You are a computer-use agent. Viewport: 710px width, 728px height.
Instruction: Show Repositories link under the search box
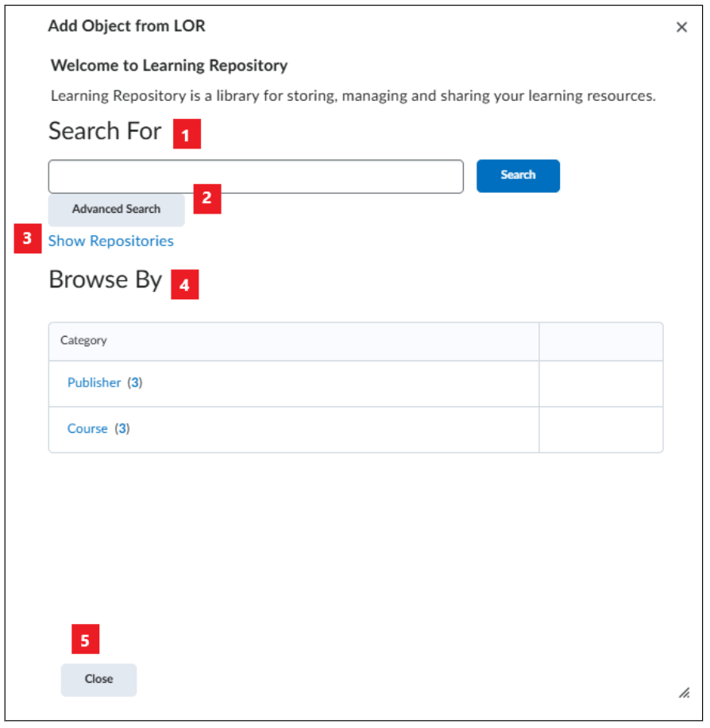[x=110, y=241]
